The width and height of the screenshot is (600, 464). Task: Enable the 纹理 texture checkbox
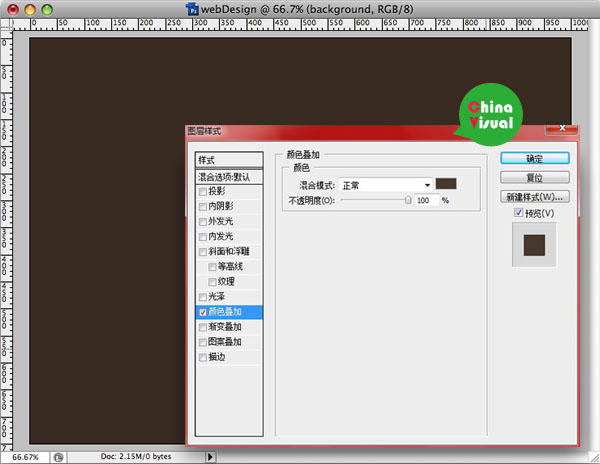pos(212,282)
